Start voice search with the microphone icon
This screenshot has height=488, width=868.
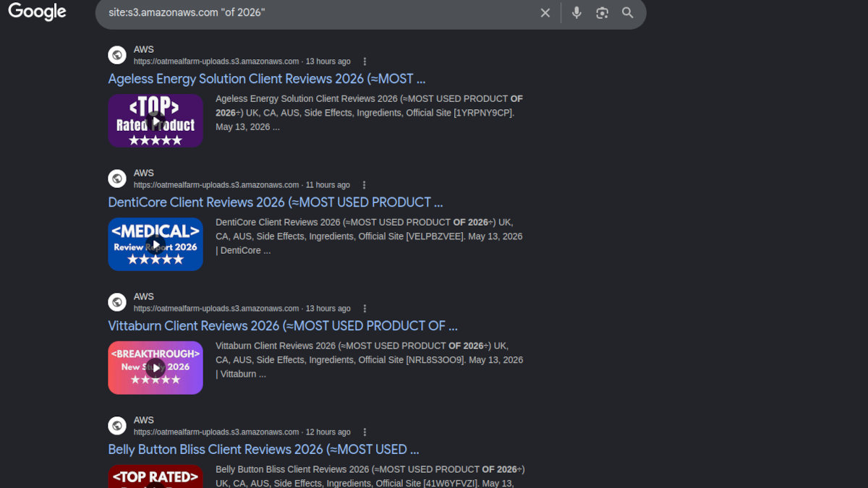(576, 13)
